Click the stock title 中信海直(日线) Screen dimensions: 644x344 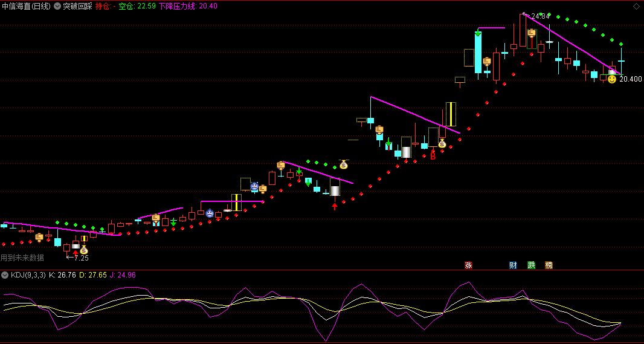coord(27,6)
